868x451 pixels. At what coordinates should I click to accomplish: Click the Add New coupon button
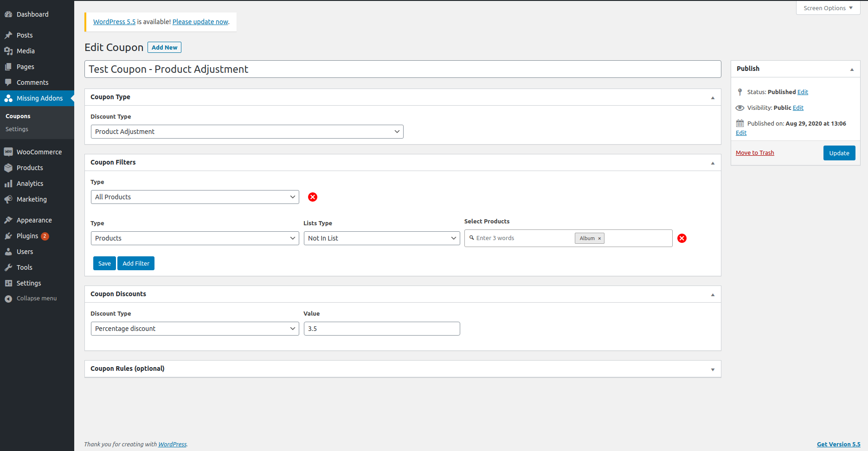click(x=164, y=47)
